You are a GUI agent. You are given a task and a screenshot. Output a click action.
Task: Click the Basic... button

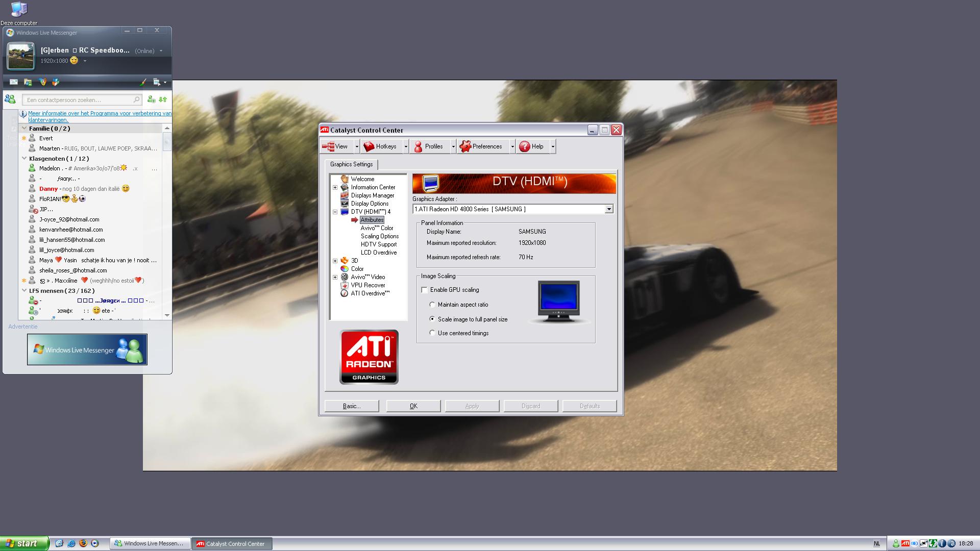352,406
